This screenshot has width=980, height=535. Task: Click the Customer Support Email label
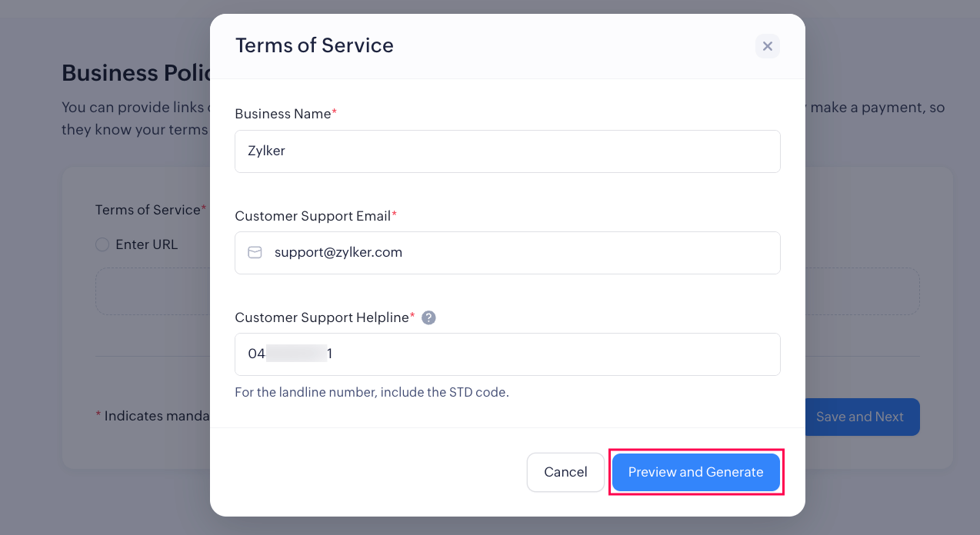[312, 216]
